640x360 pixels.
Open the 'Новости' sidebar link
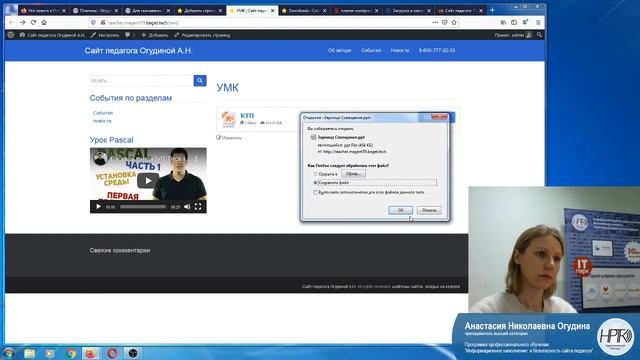[x=102, y=121]
